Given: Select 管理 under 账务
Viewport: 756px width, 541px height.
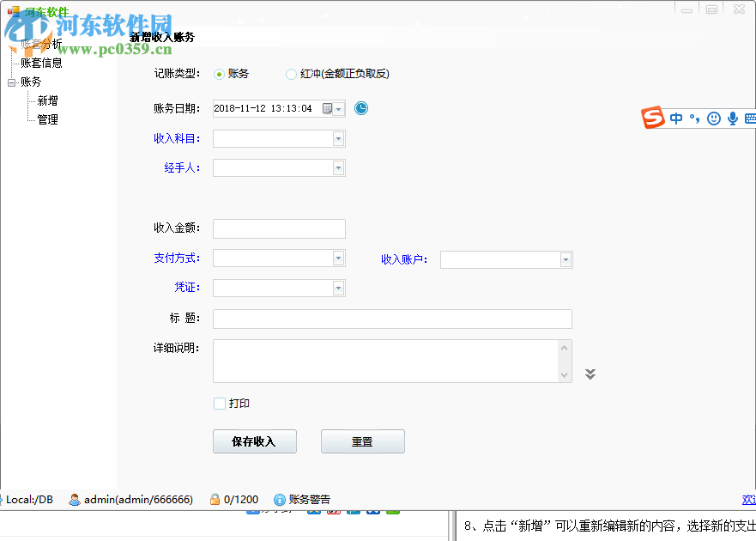Looking at the screenshot, I should coord(48,119).
